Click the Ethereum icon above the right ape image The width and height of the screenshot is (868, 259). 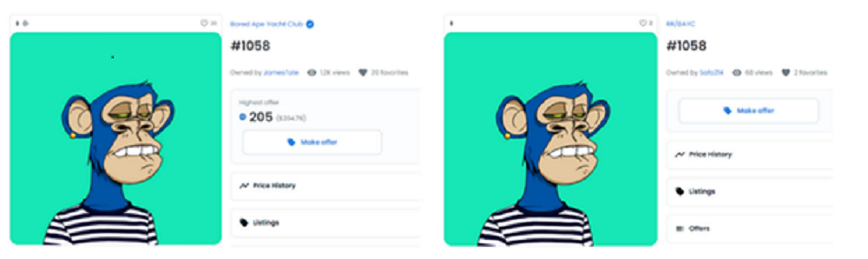click(x=451, y=23)
